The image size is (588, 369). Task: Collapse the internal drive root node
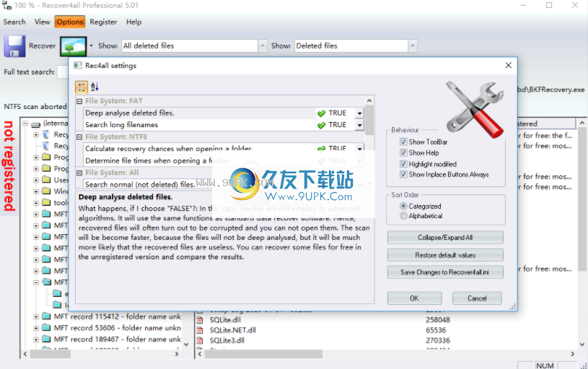point(25,123)
